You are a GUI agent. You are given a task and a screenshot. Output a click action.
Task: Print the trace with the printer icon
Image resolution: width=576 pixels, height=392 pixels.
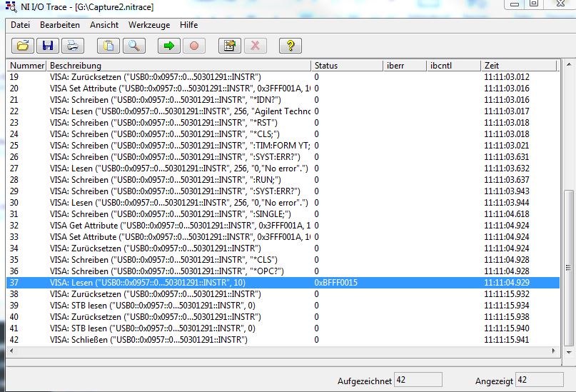click(73, 46)
